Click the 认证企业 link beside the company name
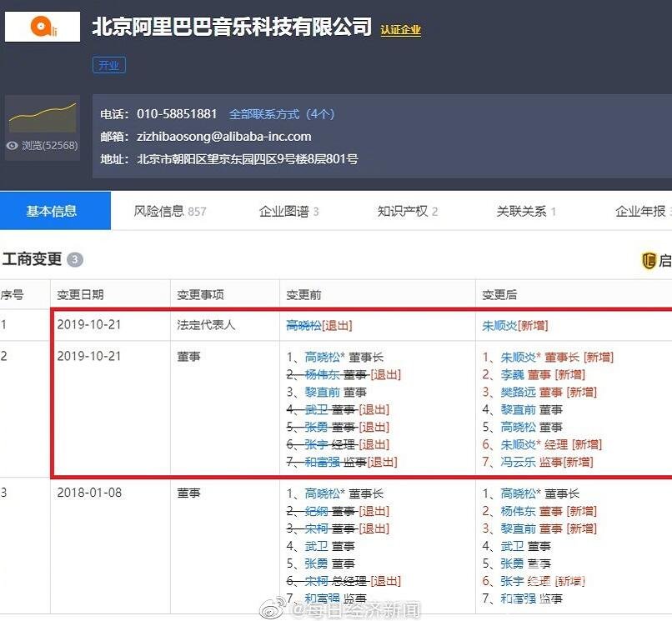This screenshot has height=621, width=672. (401, 30)
